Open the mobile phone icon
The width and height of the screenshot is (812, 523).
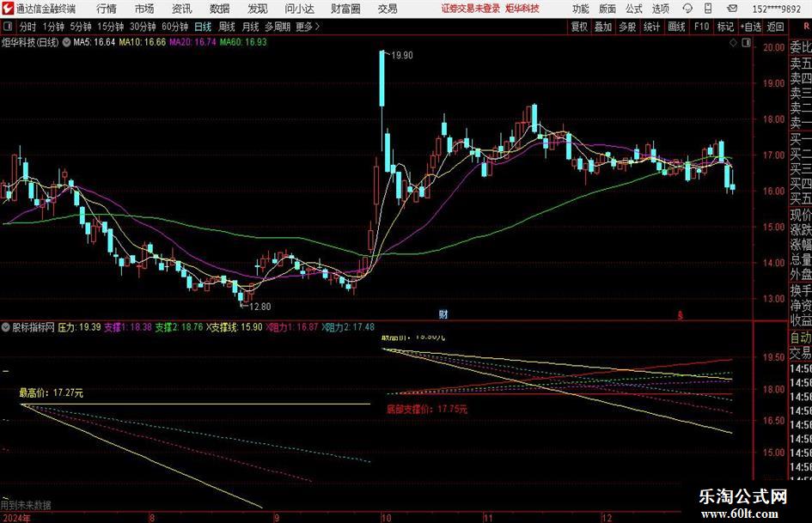(x=708, y=9)
